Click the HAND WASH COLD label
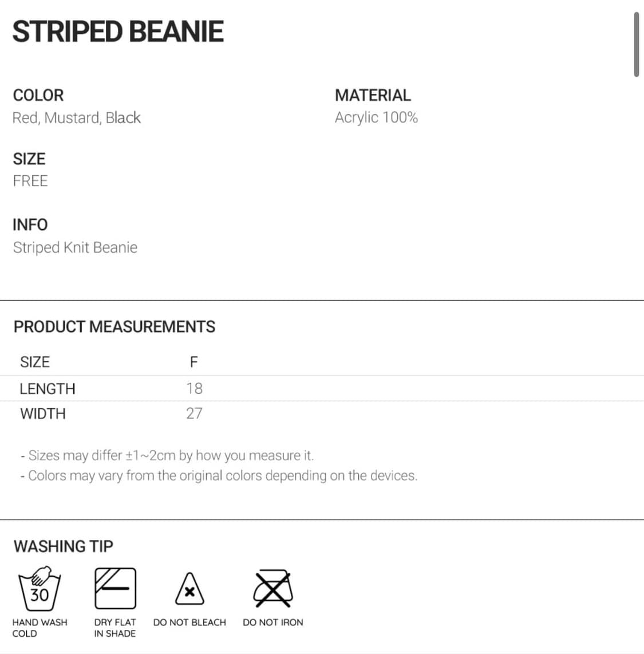The height and width of the screenshot is (654, 644). [x=39, y=628]
